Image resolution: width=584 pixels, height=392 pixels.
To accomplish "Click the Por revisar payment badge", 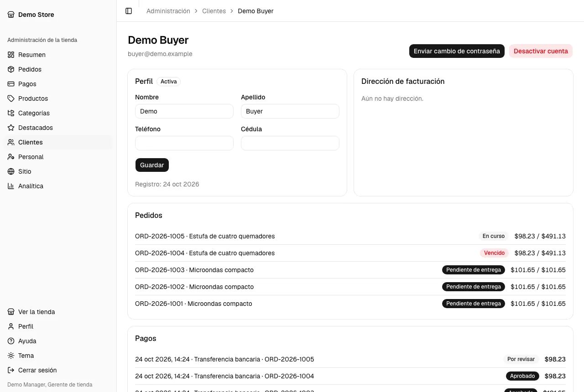I will pyautogui.click(x=521, y=359).
